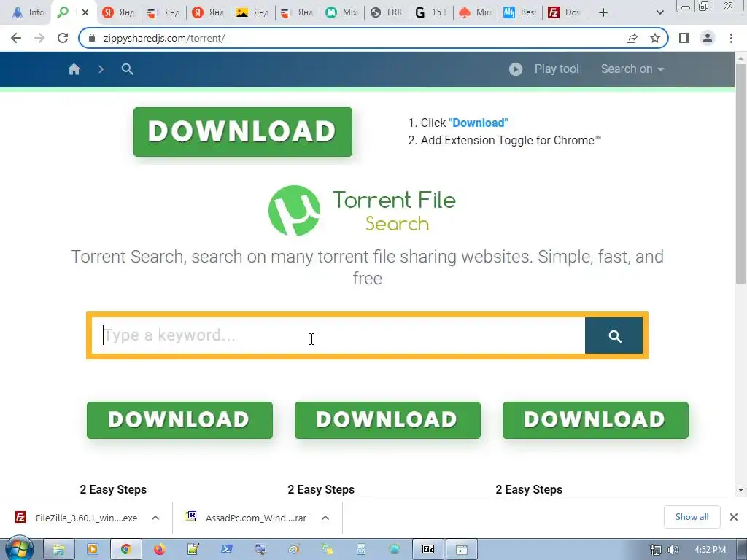Switch to the 'Mir' tab
Screen dimensions: 747x560
(476, 12)
